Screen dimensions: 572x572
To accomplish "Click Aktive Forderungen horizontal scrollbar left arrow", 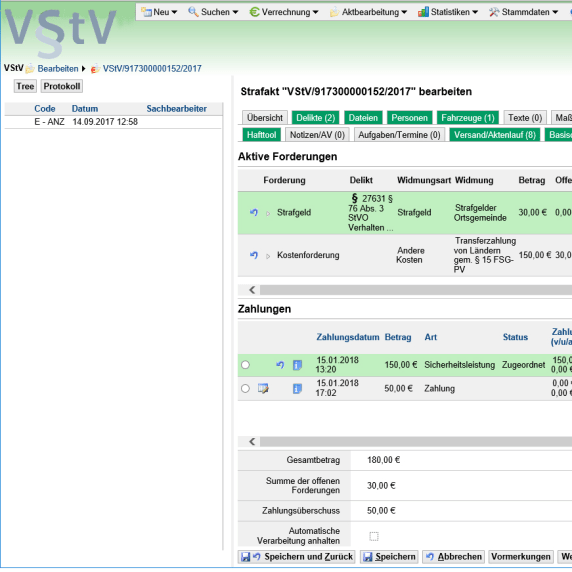I will point(252,290).
